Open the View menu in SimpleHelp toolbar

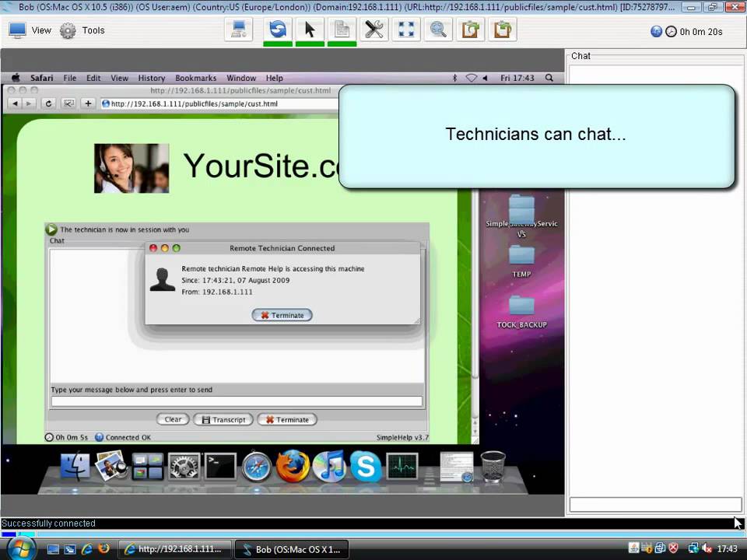point(30,30)
